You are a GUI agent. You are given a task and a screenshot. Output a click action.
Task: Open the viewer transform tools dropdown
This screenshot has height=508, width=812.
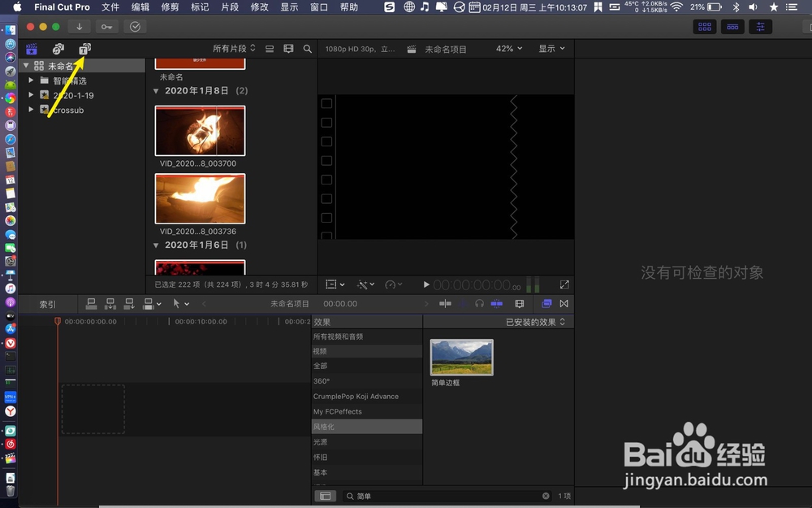pos(335,284)
